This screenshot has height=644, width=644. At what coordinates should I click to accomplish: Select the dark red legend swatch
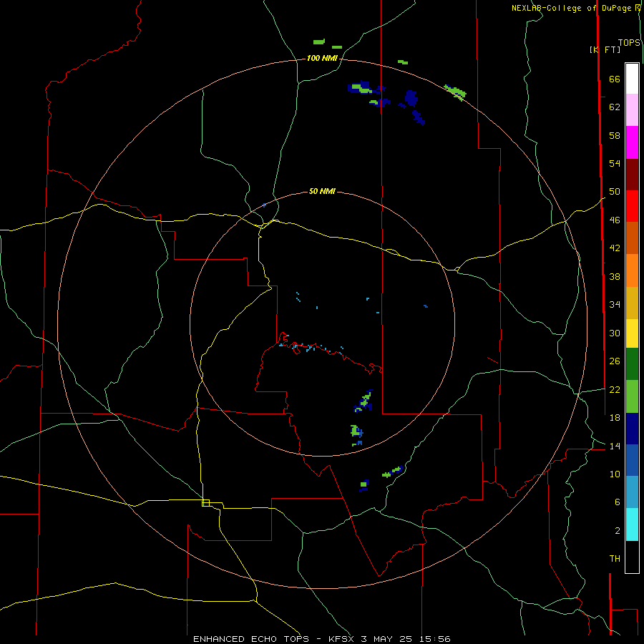click(632, 174)
